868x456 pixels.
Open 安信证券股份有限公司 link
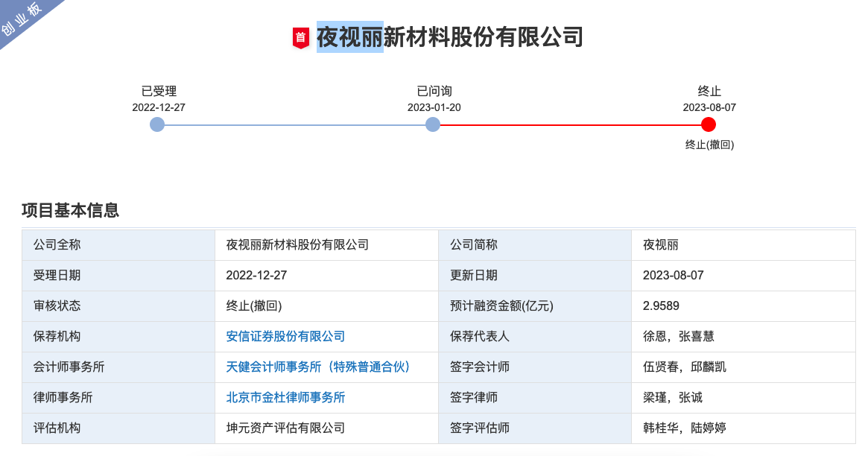(x=285, y=337)
